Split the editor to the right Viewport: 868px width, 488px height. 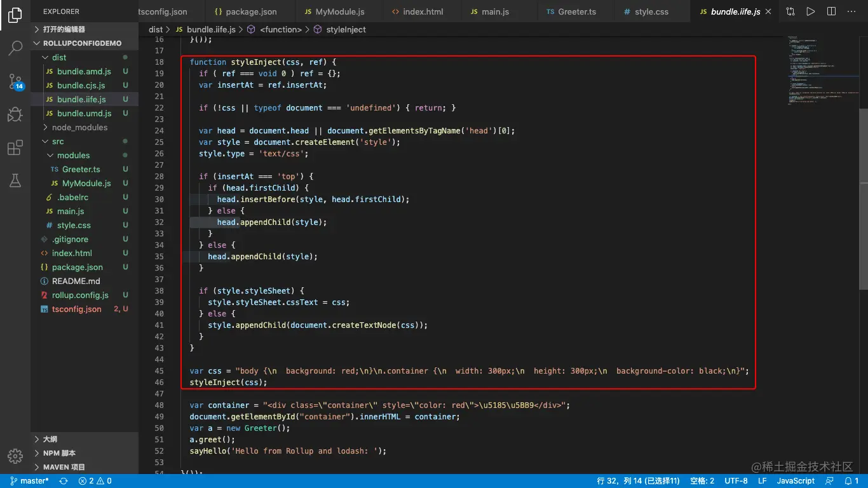click(x=831, y=11)
